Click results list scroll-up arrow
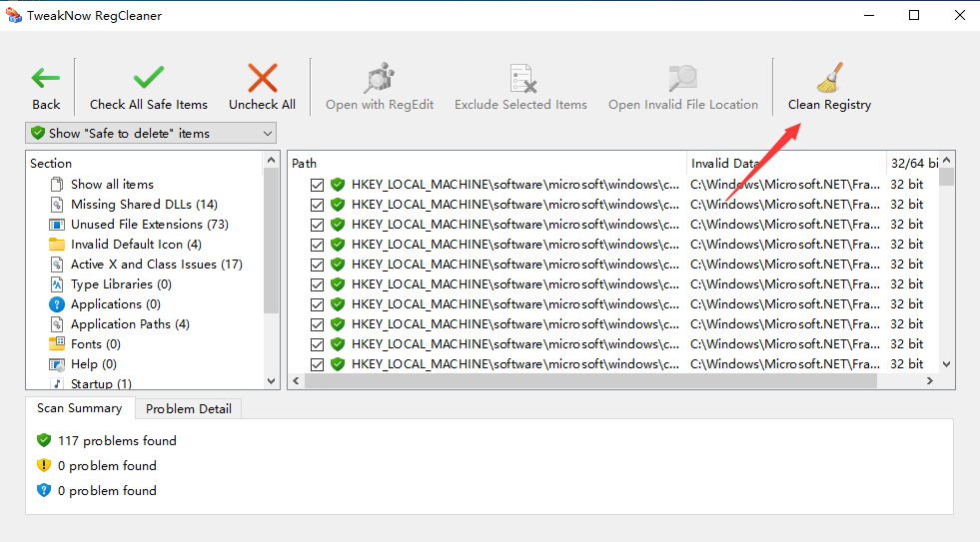 click(x=946, y=160)
